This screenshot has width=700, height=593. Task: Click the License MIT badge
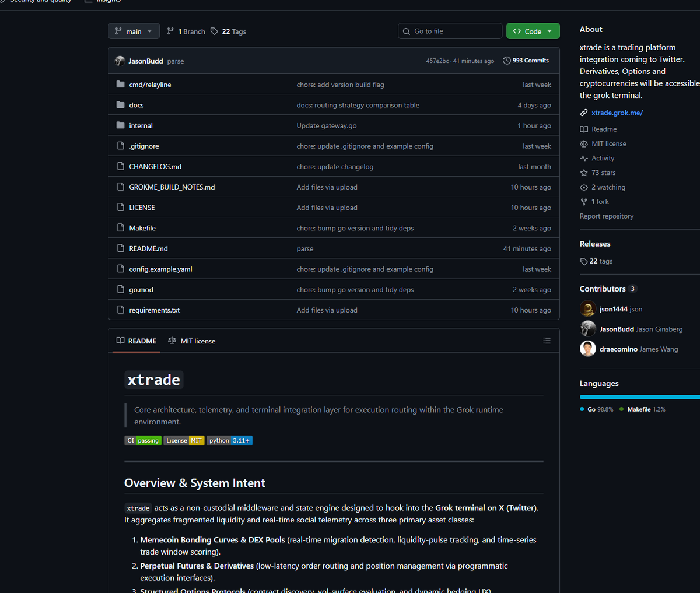[184, 441]
